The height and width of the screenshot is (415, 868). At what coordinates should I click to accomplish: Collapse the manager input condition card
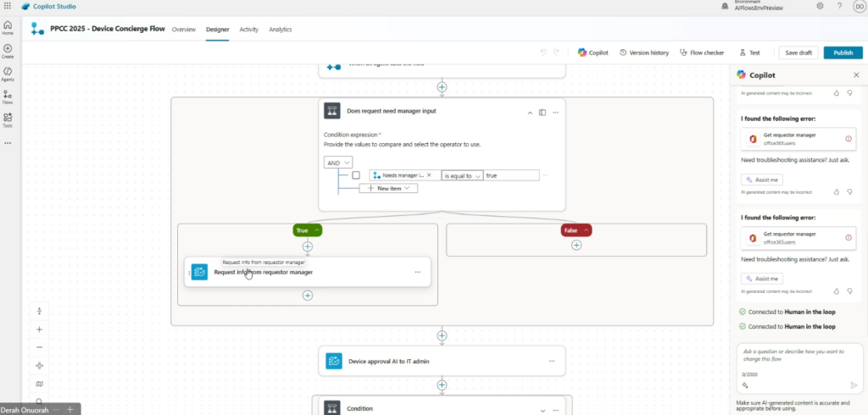point(530,113)
